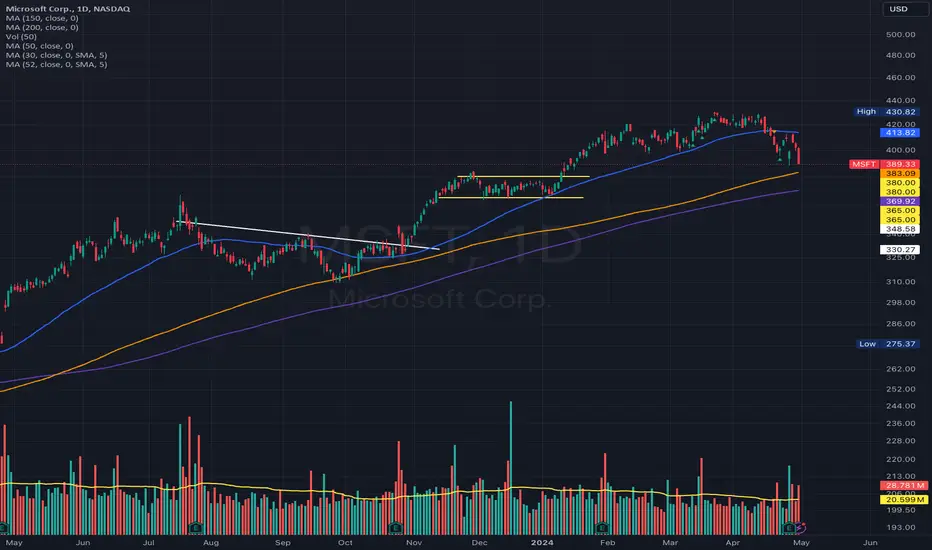This screenshot has width=932, height=550.
Task: Click the High 430.82 label
Action: [x=887, y=112]
